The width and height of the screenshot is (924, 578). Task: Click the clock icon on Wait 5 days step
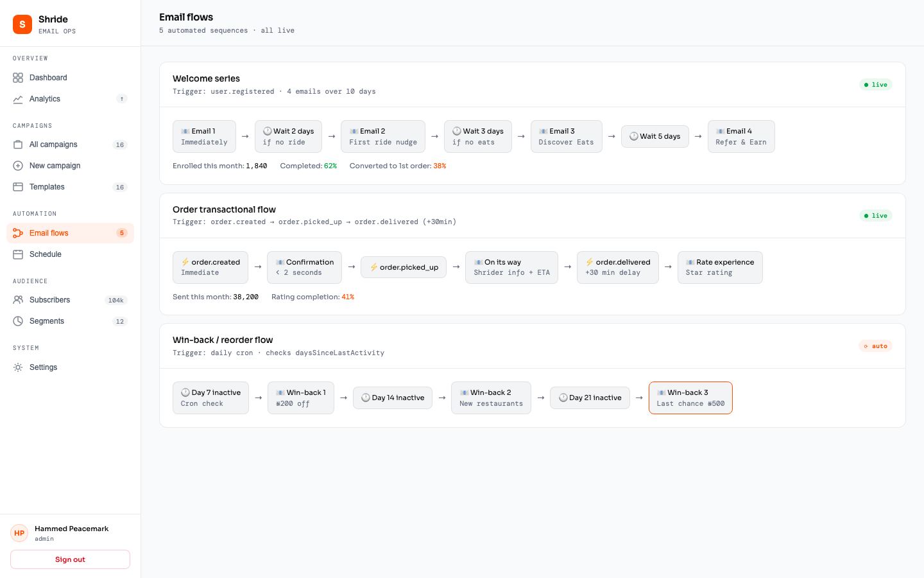point(633,136)
